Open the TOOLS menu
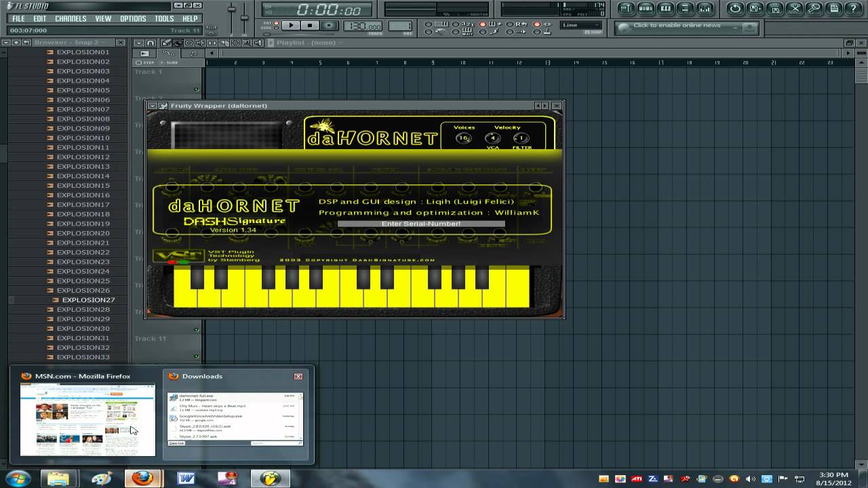This screenshot has width=868, height=488. click(x=164, y=18)
